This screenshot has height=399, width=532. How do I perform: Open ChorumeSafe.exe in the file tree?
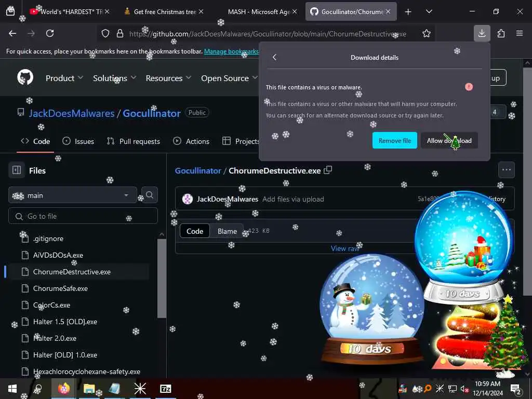click(x=60, y=288)
